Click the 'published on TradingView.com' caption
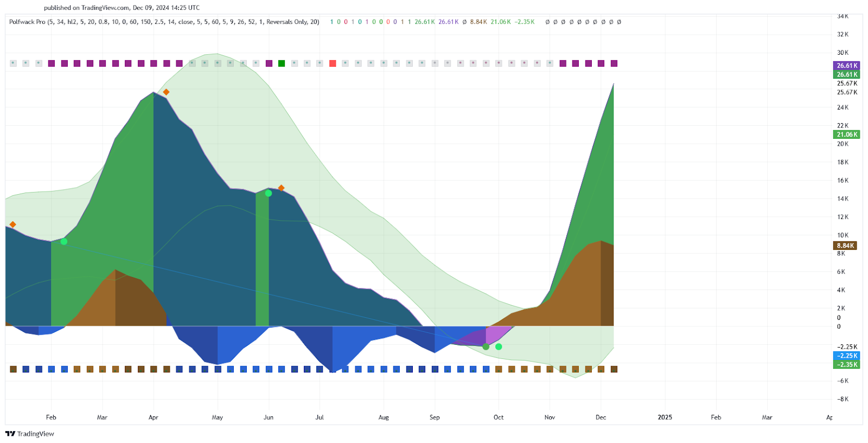The height and width of the screenshot is (443, 868). pyautogui.click(x=87, y=8)
